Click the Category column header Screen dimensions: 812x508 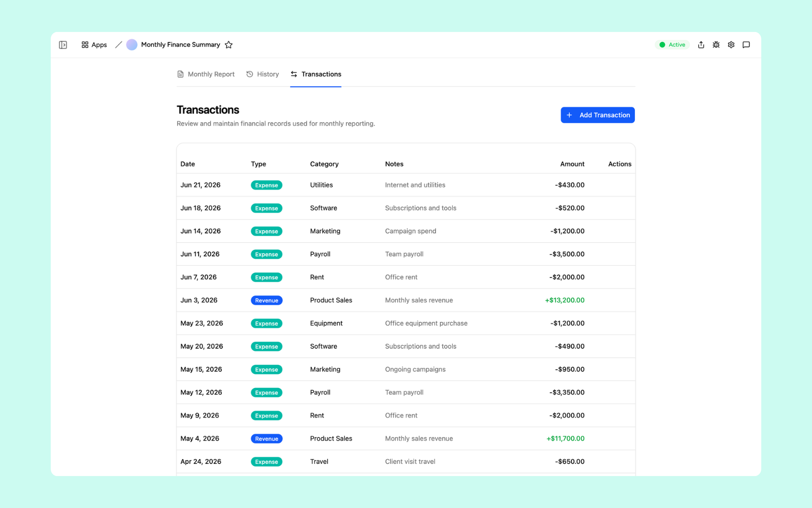pyautogui.click(x=324, y=164)
